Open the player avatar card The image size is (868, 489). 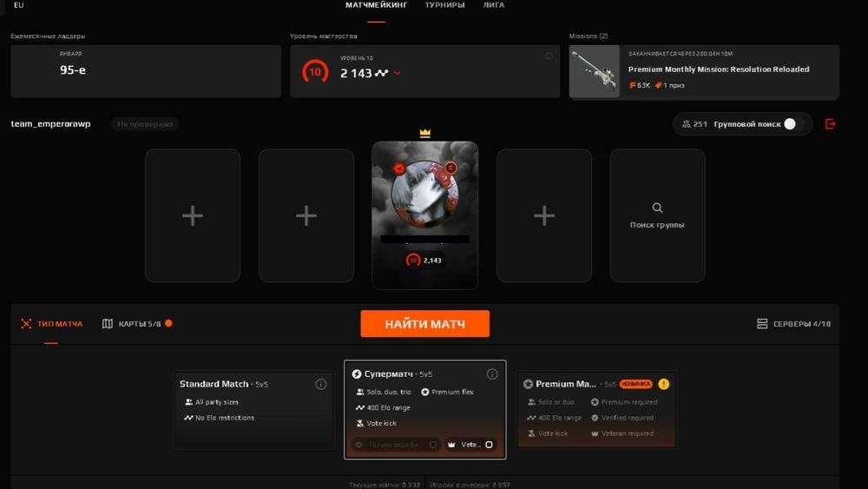tap(424, 215)
